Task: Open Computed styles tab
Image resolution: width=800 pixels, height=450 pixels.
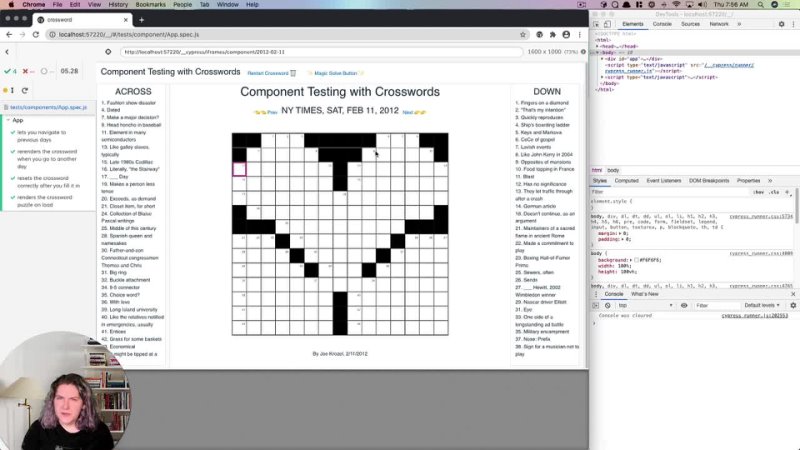Action: [627, 181]
